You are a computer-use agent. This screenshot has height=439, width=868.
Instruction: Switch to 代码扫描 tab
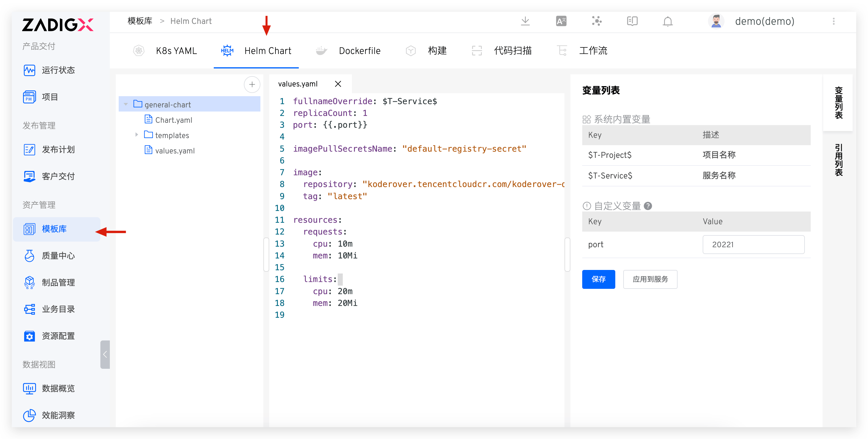coord(501,51)
